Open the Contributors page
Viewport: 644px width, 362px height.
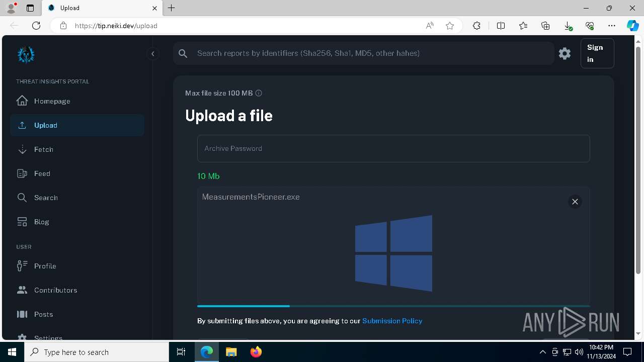click(77, 290)
